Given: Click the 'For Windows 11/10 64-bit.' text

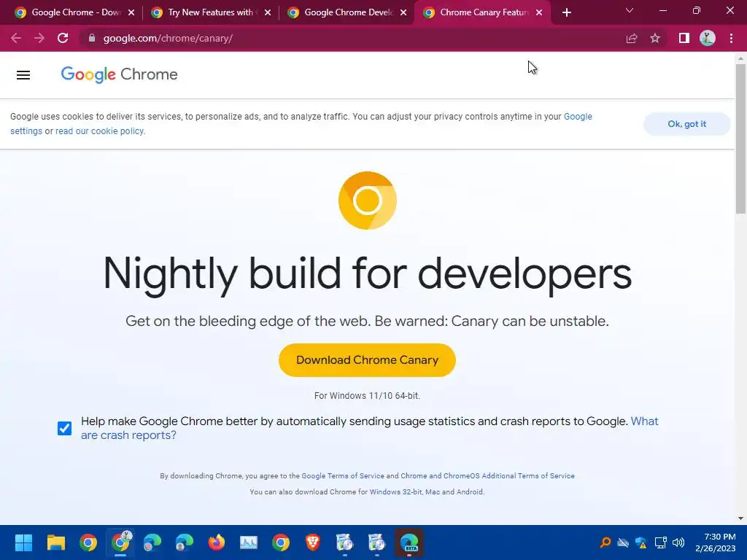Looking at the screenshot, I should coord(367,396).
